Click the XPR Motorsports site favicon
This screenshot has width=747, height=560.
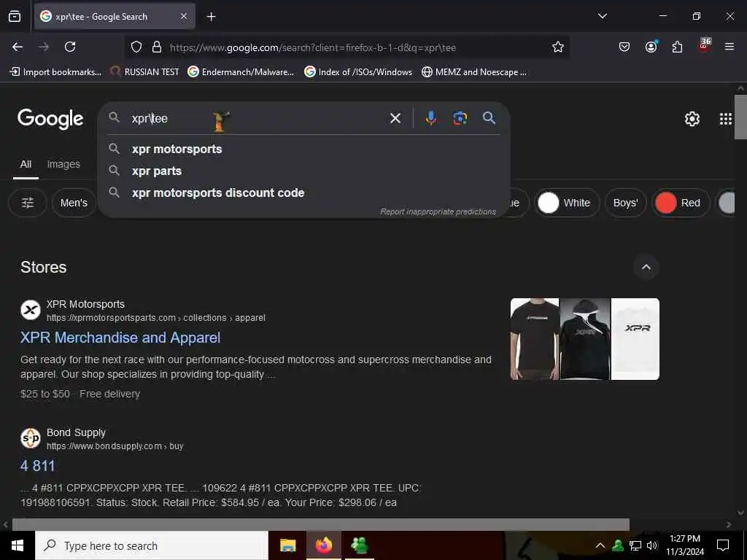[x=31, y=310]
